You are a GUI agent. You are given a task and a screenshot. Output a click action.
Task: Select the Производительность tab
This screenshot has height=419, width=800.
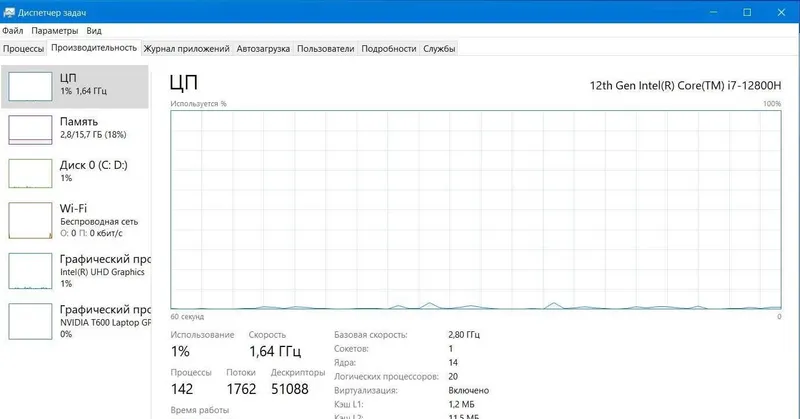point(94,47)
